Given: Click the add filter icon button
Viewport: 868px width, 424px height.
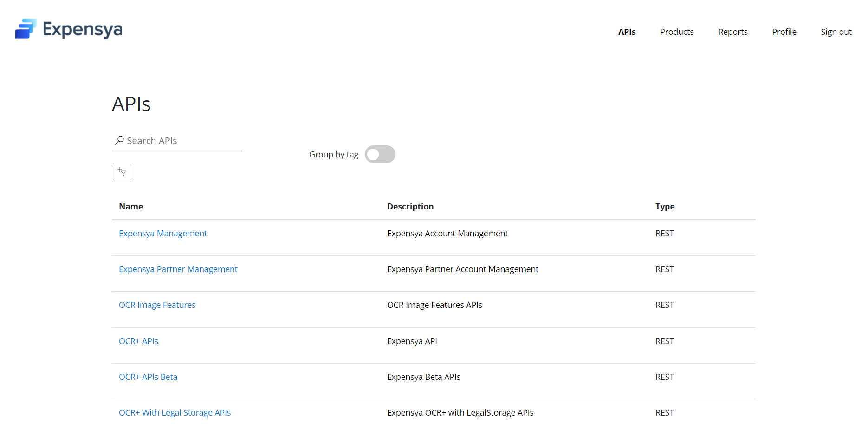Looking at the screenshot, I should (122, 172).
